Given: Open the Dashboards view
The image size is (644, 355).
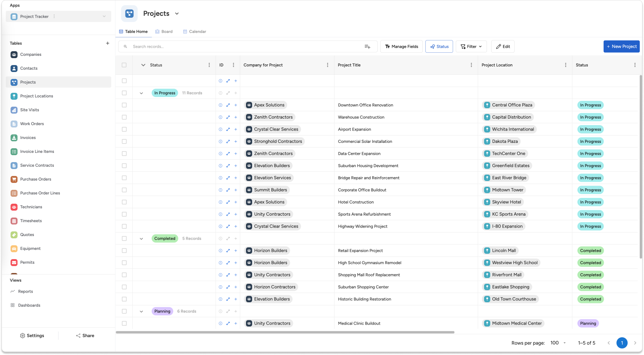Looking at the screenshot, I should [29, 305].
